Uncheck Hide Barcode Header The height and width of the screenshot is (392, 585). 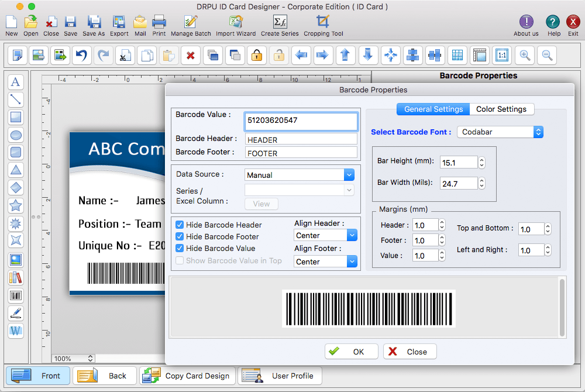tap(180, 225)
